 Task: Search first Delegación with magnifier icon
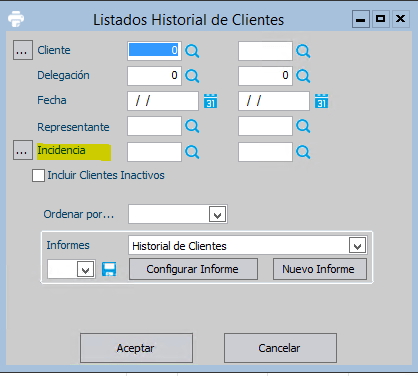click(192, 76)
